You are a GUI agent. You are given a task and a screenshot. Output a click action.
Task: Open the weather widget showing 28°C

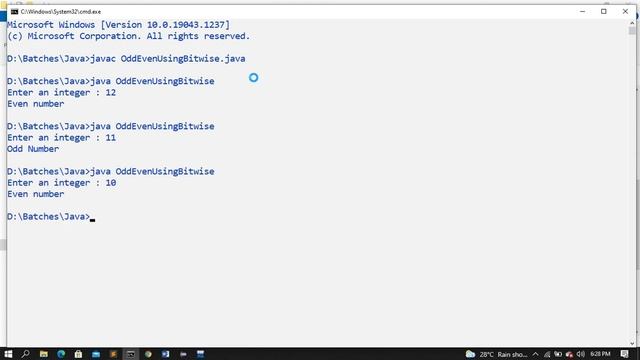(497, 354)
